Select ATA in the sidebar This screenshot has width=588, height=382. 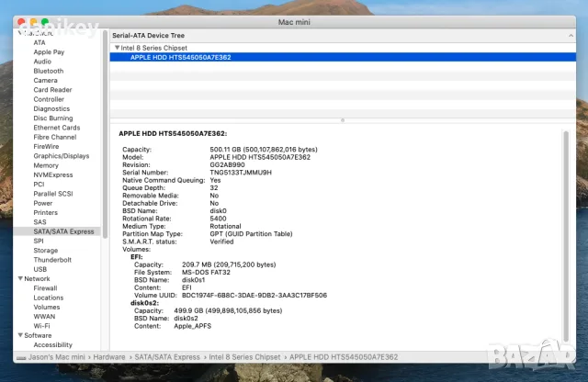(x=40, y=43)
